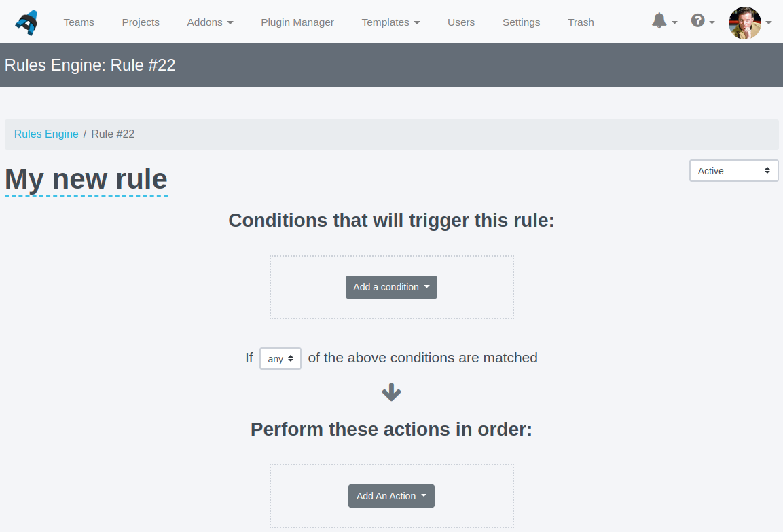Image resolution: width=783 pixels, height=532 pixels.
Task: Edit the My new rule title
Action: click(x=86, y=180)
